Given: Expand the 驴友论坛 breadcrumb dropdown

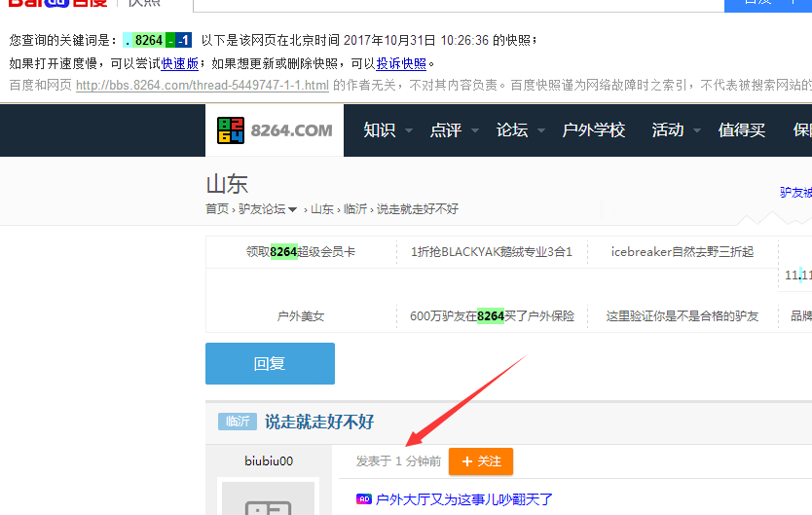Looking at the screenshot, I should (x=293, y=209).
